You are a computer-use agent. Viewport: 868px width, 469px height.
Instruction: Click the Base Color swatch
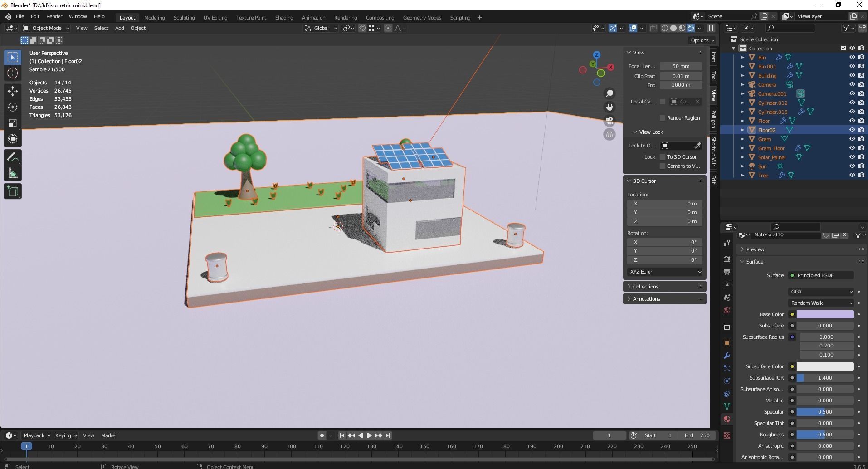pos(825,314)
